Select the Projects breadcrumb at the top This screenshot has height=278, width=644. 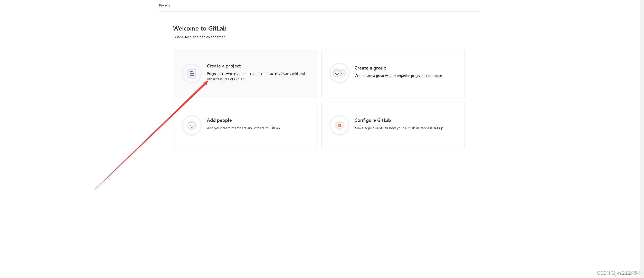click(x=165, y=5)
